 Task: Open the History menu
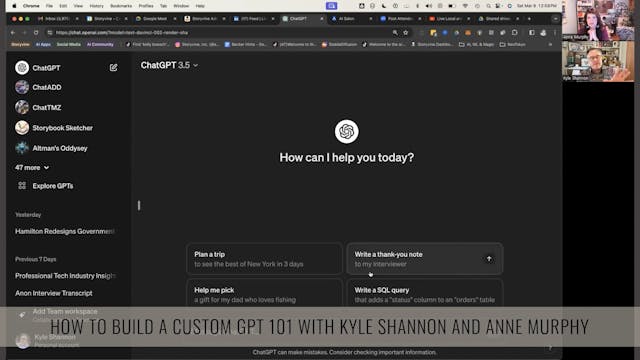96,6
